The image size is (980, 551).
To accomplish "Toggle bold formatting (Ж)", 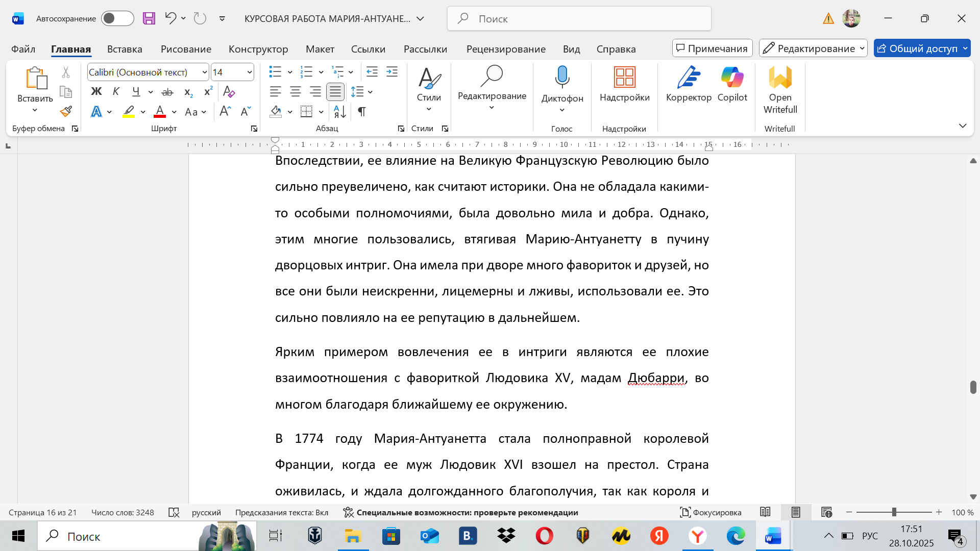I will point(96,91).
